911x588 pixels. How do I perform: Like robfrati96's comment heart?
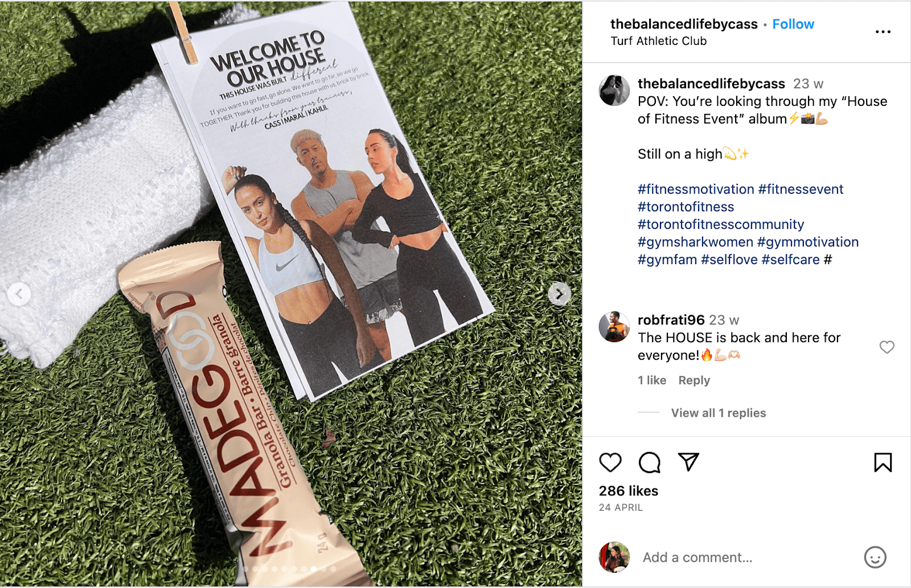point(887,347)
